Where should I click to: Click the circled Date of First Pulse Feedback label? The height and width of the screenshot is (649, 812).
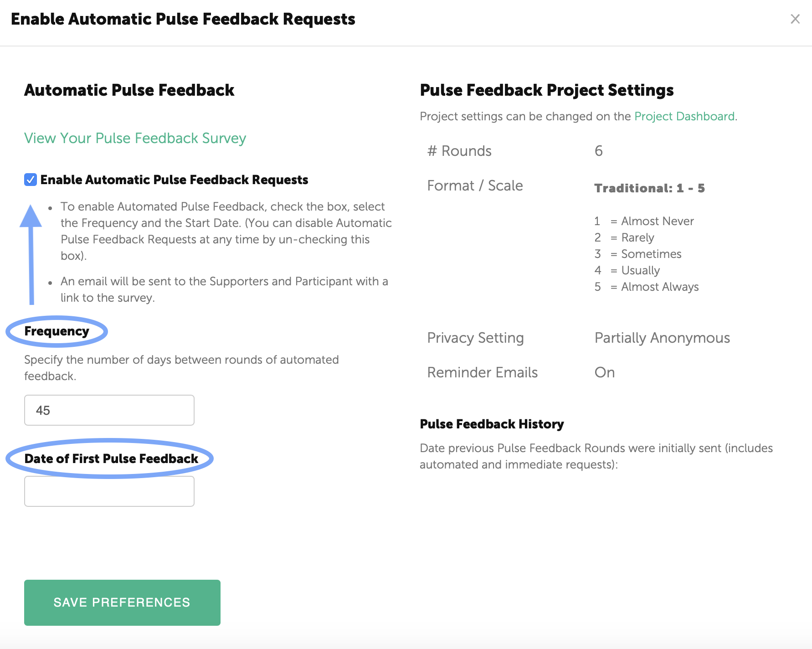pyautogui.click(x=111, y=458)
